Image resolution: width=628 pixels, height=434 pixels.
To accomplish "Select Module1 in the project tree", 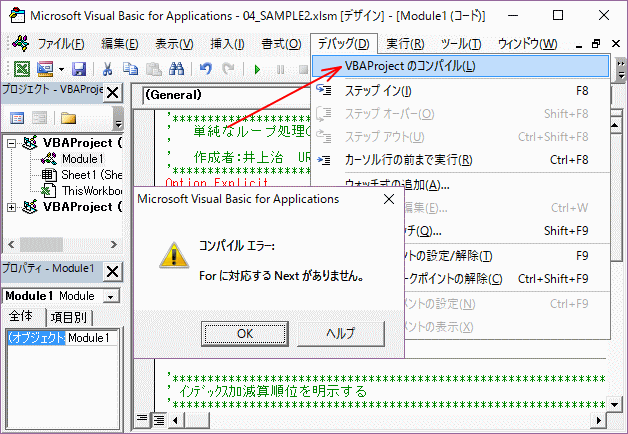I will (x=83, y=159).
